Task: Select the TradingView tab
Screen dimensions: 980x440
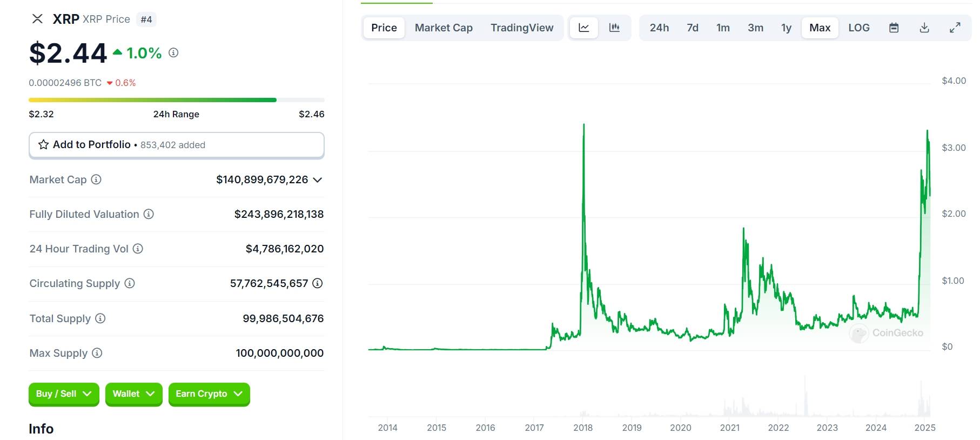Action: (522, 28)
